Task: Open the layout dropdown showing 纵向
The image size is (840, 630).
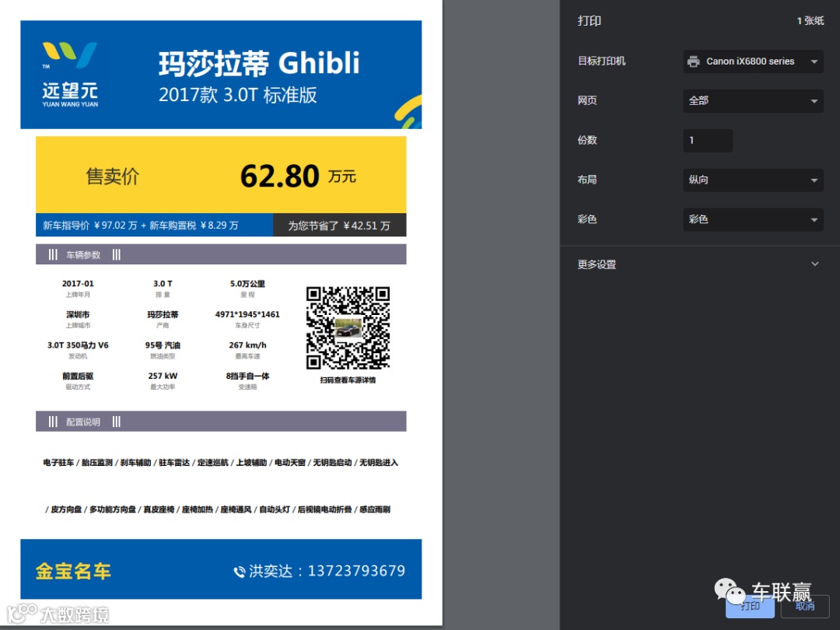Action: [753, 180]
